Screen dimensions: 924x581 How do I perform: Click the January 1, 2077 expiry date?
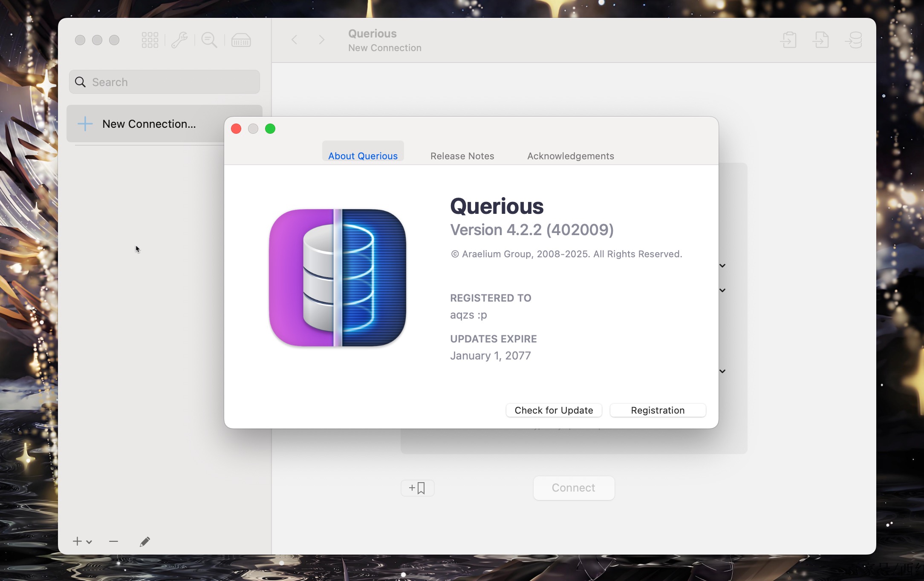[491, 356]
